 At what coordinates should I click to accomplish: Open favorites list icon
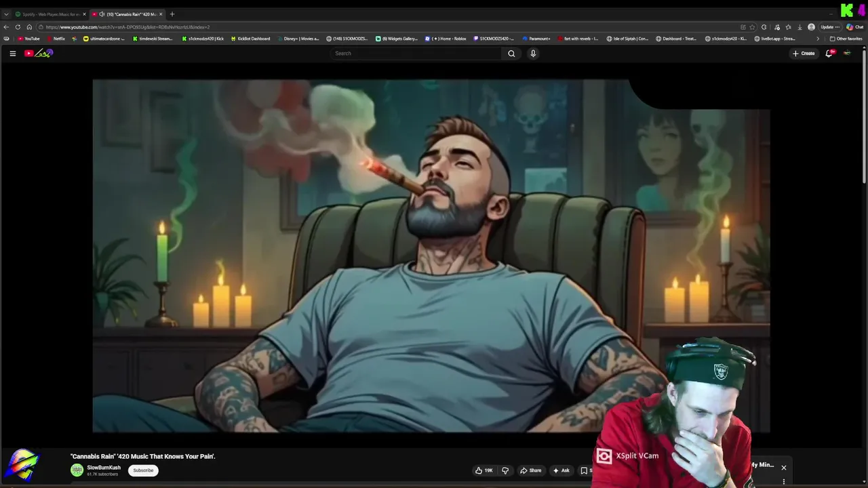tap(788, 27)
